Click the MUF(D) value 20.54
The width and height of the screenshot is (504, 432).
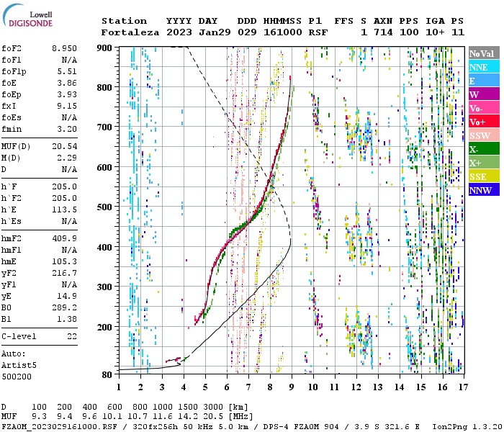tap(64, 146)
